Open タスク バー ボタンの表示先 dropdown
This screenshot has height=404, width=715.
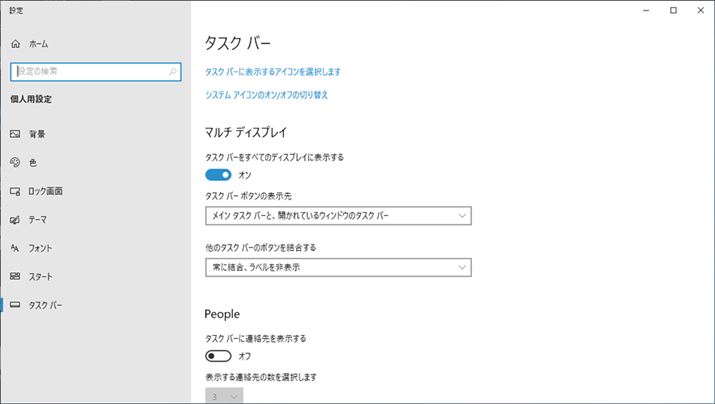pos(337,215)
